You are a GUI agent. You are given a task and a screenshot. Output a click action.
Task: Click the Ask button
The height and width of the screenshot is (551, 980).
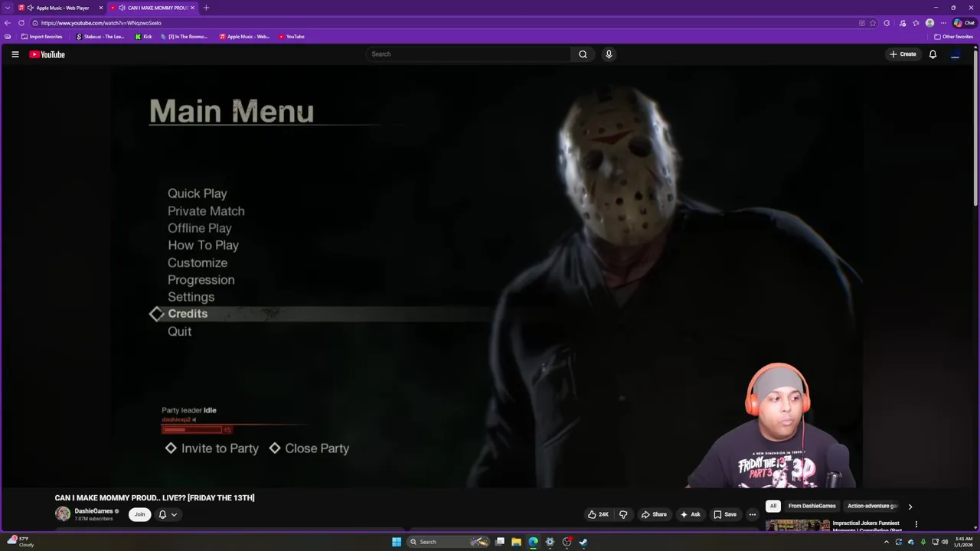click(x=690, y=514)
